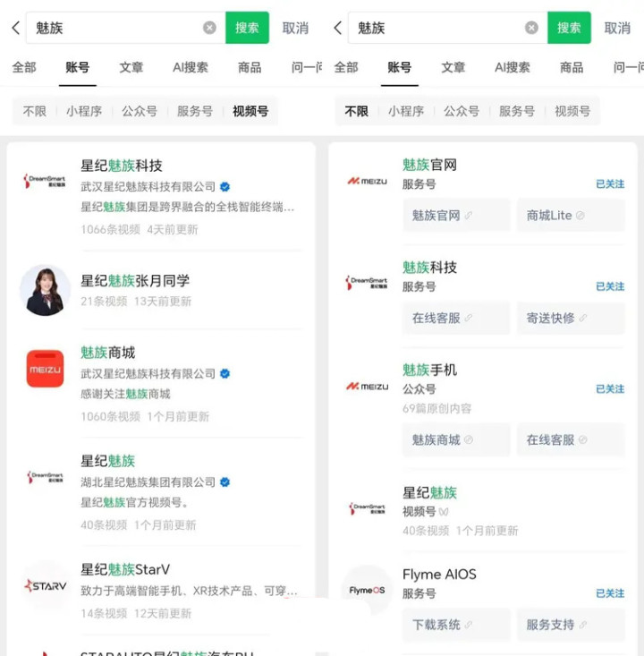Open 魅族商城 shortcut under 魅族手机
644x656 pixels.
tap(456, 439)
